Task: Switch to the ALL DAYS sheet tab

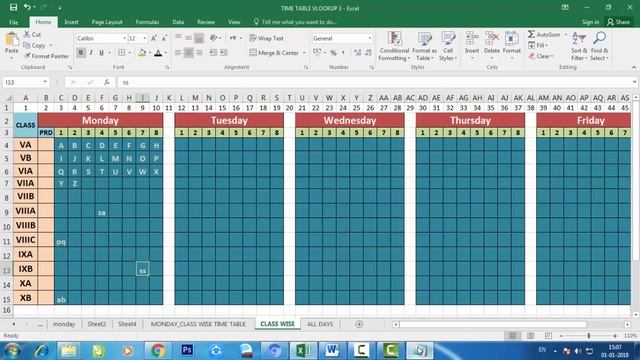Action: [x=320, y=324]
